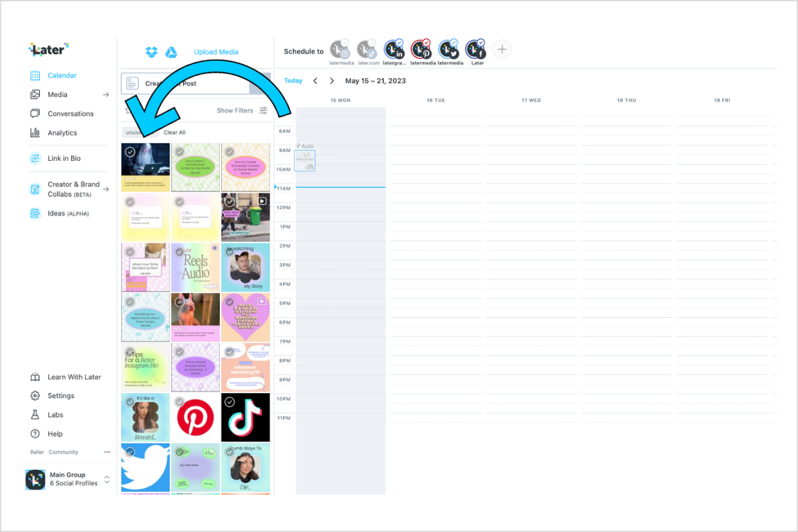Open Creator & Brand Collabs

coord(74,189)
